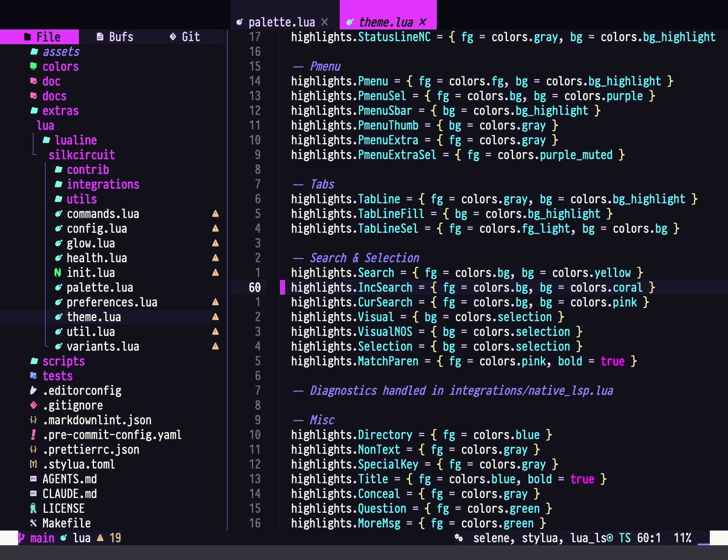The image size is (728, 560).
Task: Open variants.lua in the file tree
Action: coord(103,346)
